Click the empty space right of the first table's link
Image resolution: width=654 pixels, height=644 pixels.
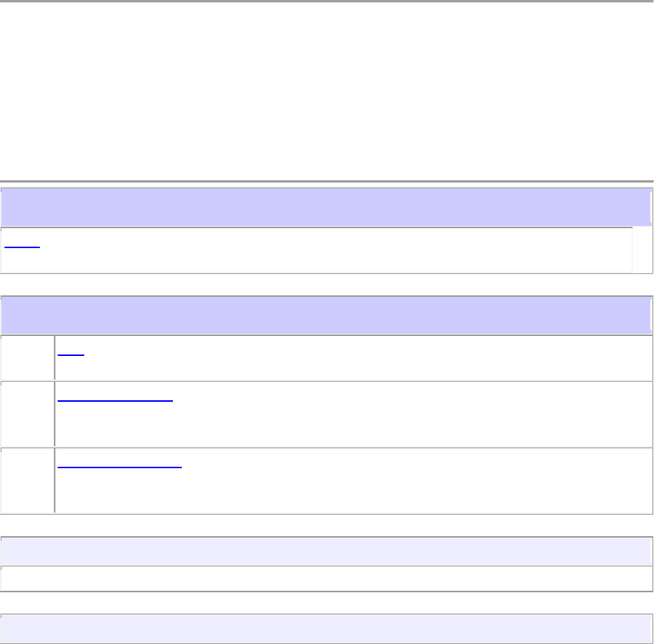(333, 251)
